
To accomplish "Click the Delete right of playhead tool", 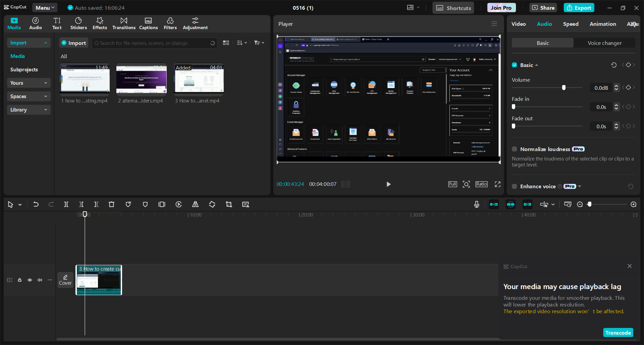I will (x=96, y=204).
